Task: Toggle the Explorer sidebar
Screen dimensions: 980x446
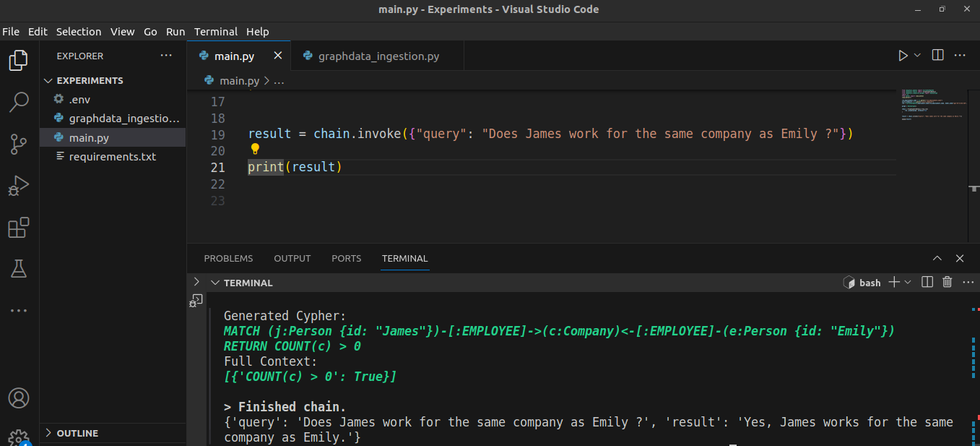Action: point(18,60)
